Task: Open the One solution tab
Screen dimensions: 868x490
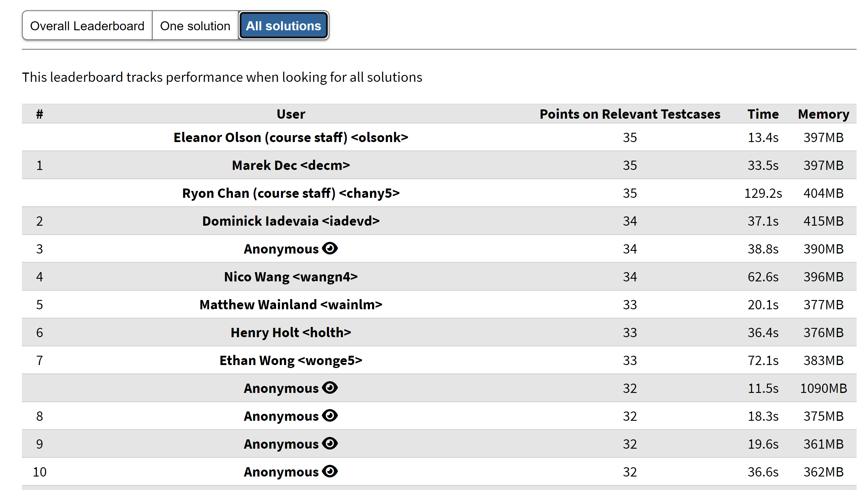Action: [195, 25]
